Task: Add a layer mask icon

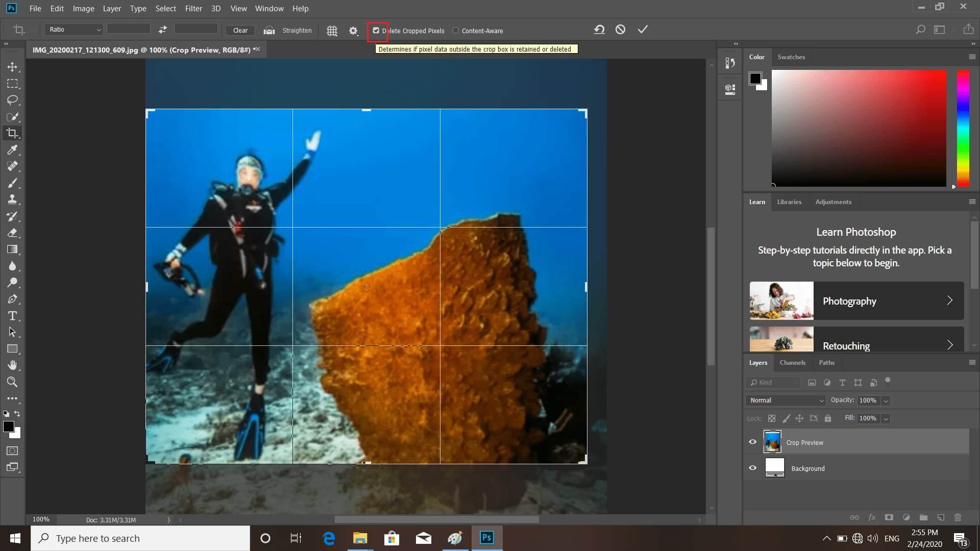Action: click(889, 517)
